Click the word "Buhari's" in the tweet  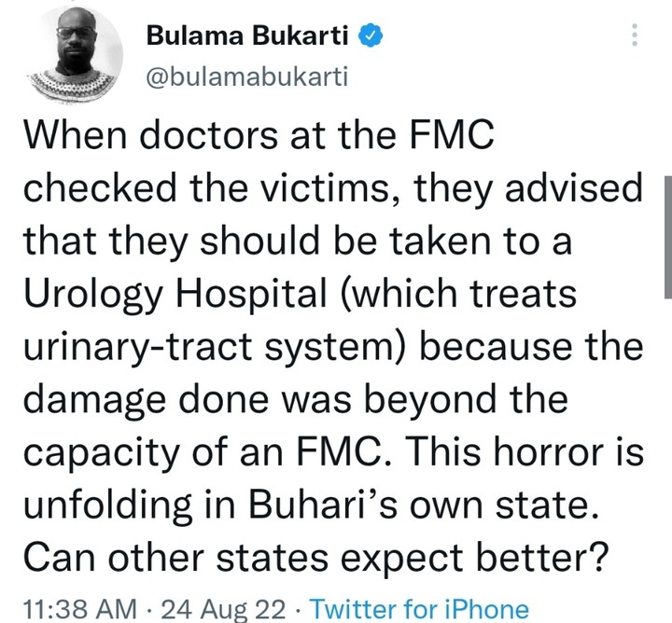coord(325,505)
